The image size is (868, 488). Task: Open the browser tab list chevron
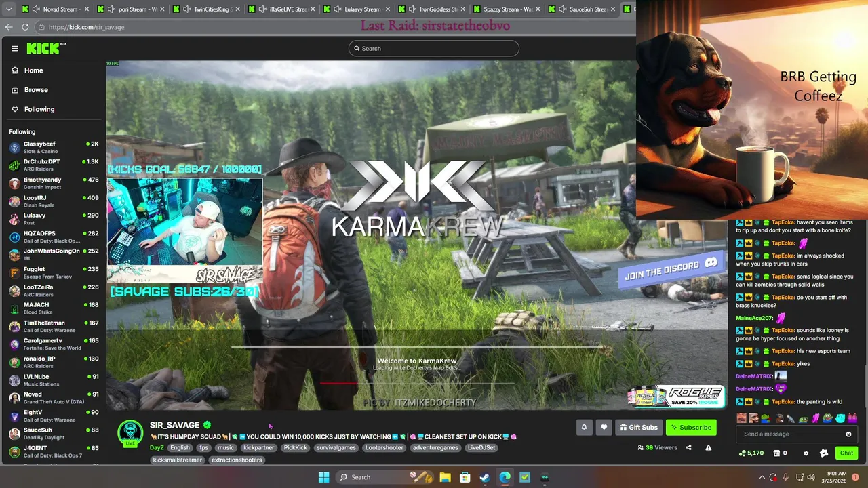tap(9, 9)
